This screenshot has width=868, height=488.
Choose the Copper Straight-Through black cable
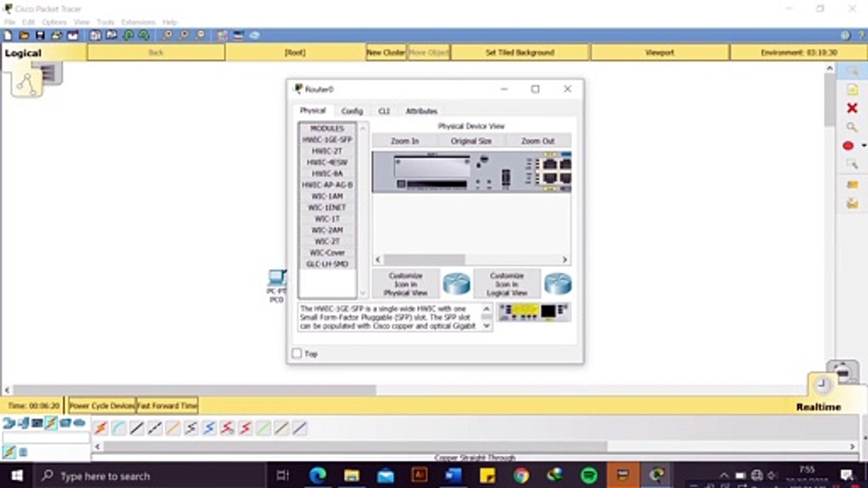coord(137,428)
